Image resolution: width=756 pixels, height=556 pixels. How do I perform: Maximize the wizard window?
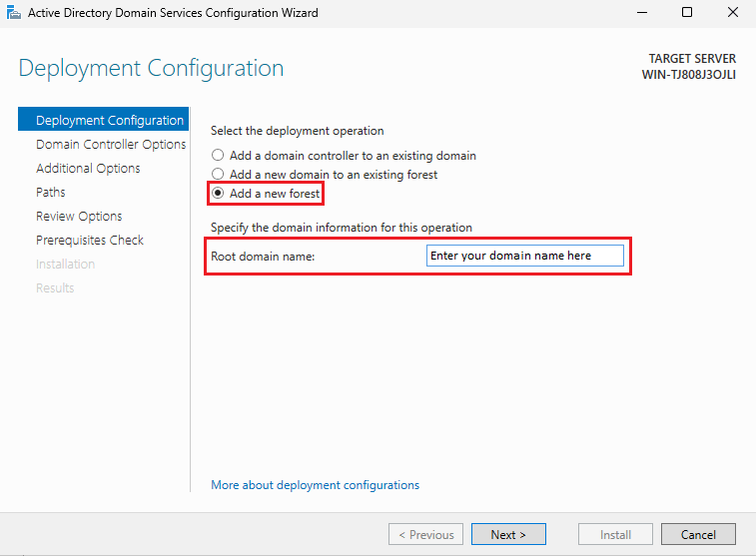click(687, 13)
